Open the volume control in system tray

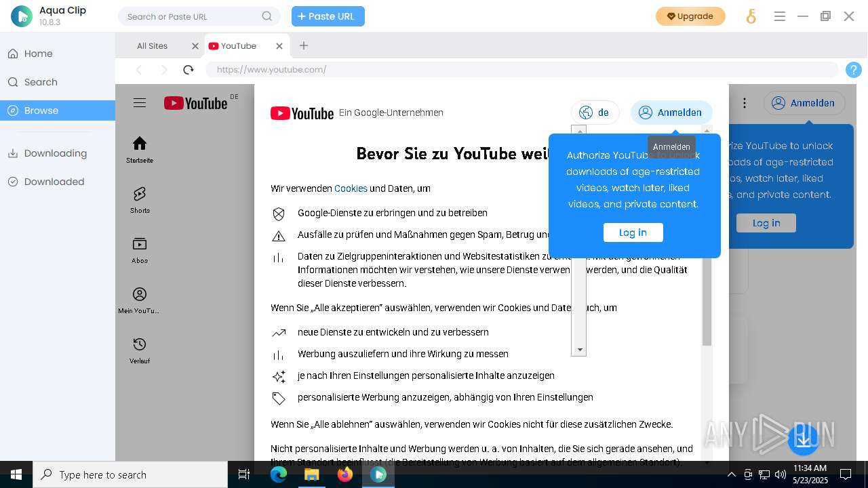(781, 474)
